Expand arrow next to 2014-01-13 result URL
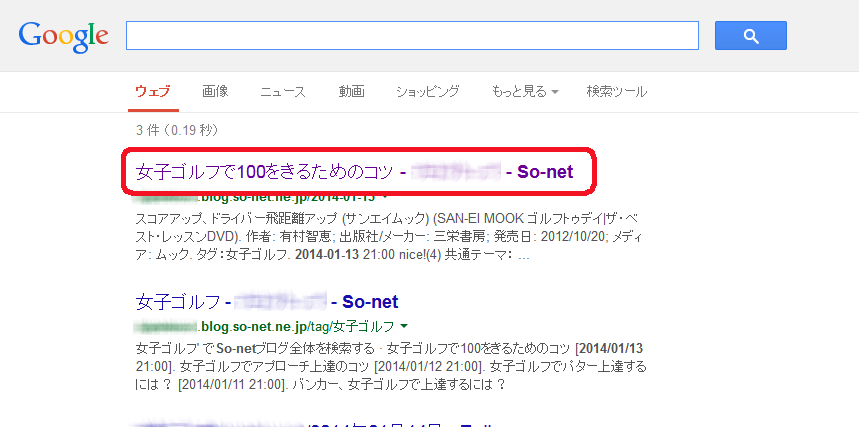The image size is (859, 427). 385,197
